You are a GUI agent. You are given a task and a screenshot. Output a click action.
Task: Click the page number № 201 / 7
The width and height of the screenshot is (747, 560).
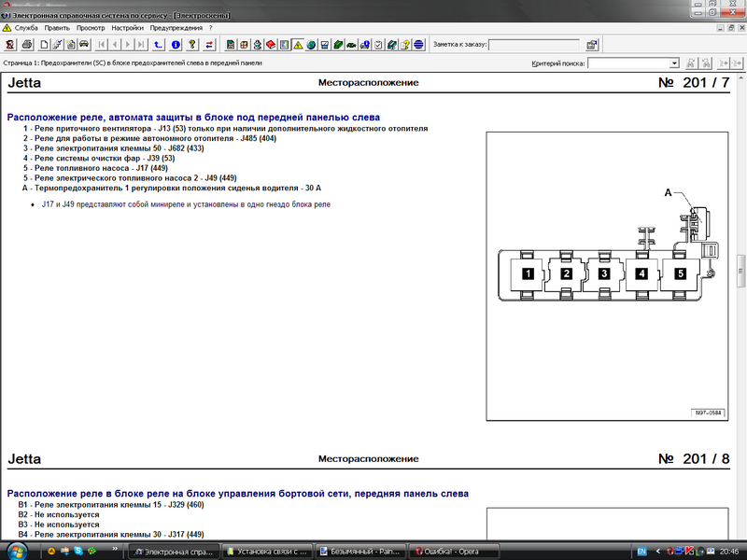coord(694,83)
